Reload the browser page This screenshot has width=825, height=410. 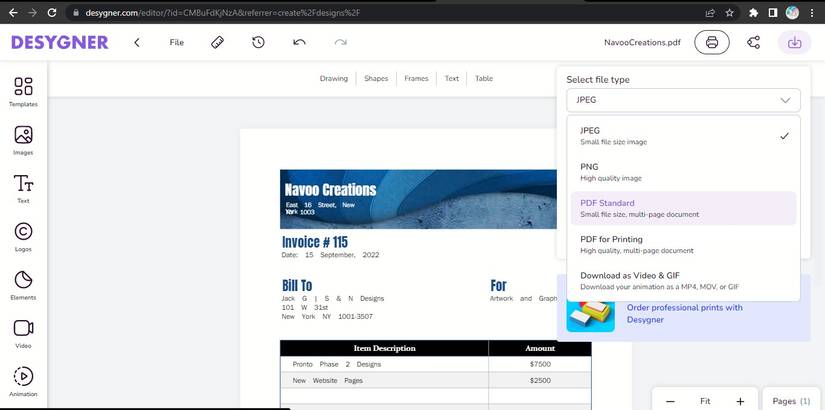[52, 13]
